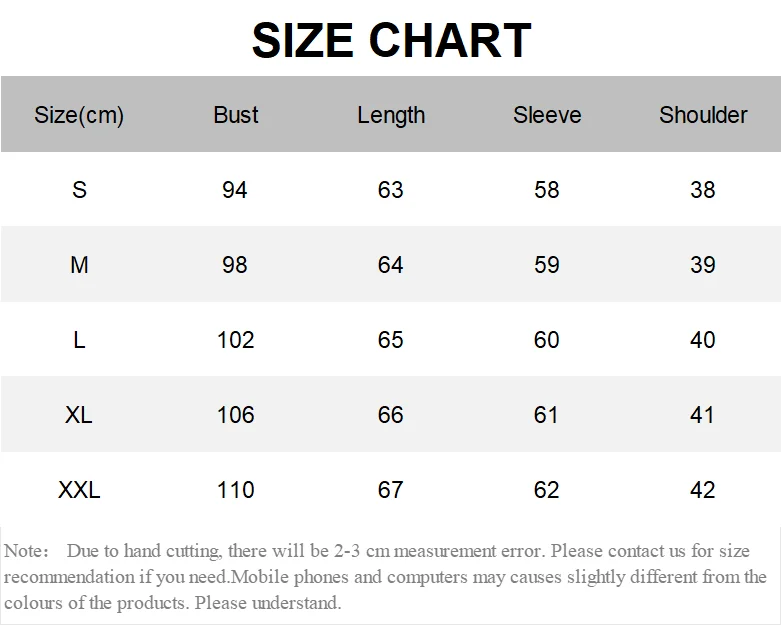This screenshot has height=625, width=781.
Task: Select the Shoulder column header
Action: pyautogui.click(x=703, y=115)
